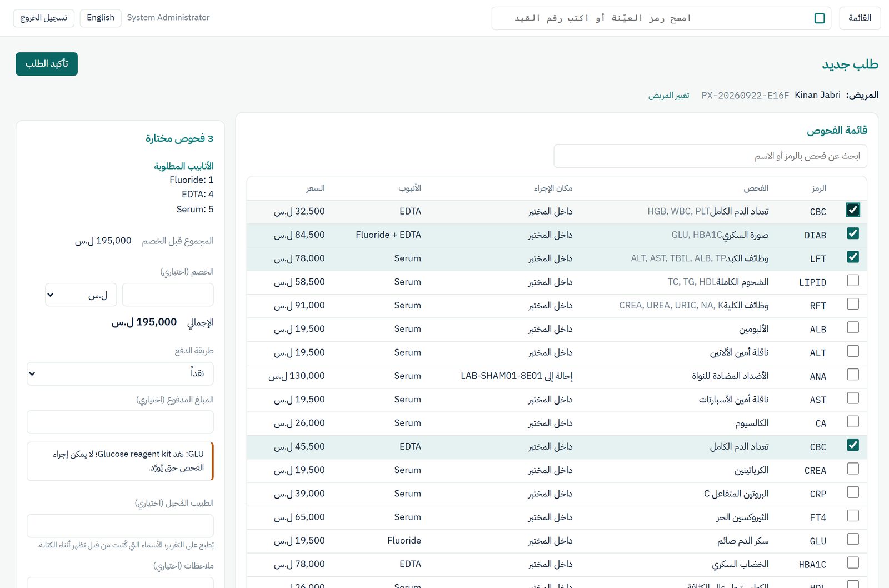Switch language to English

coord(101,18)
